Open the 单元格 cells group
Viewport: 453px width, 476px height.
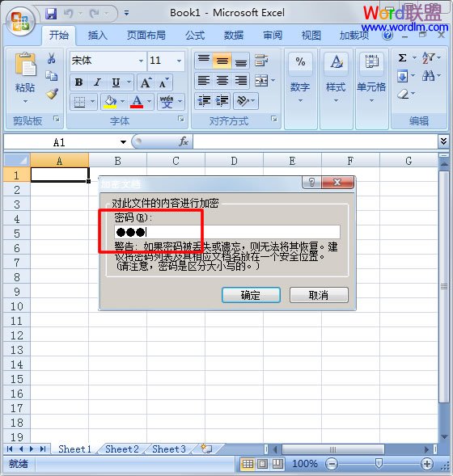371,88
